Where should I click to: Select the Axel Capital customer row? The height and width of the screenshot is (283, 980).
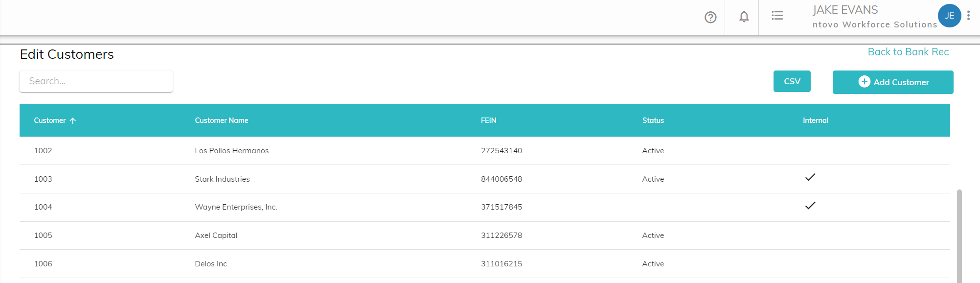[x=216, y=236]
